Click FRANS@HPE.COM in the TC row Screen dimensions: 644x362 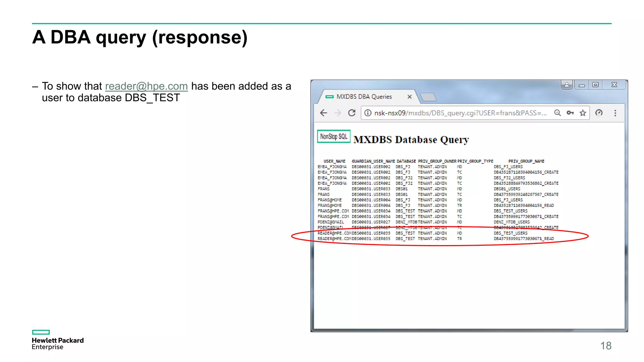pyautogui.click(x=333, y=217)
